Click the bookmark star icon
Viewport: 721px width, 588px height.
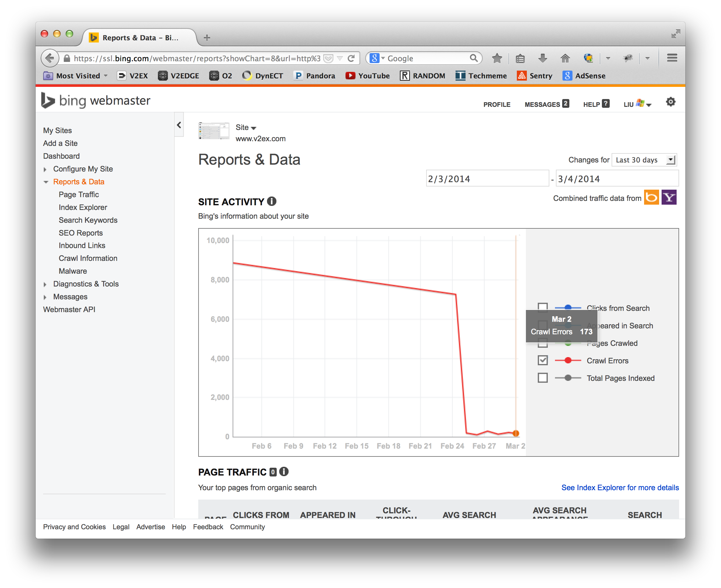[x=497, y=58]
